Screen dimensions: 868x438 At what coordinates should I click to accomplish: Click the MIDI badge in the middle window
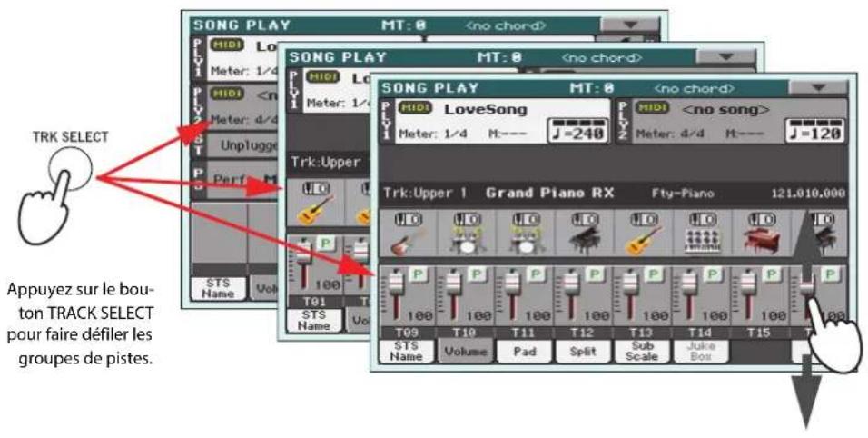coord(322,77)
